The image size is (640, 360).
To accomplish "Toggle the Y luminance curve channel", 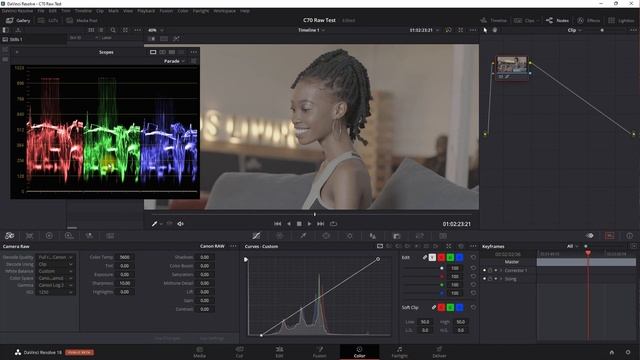I will (432, 258).
